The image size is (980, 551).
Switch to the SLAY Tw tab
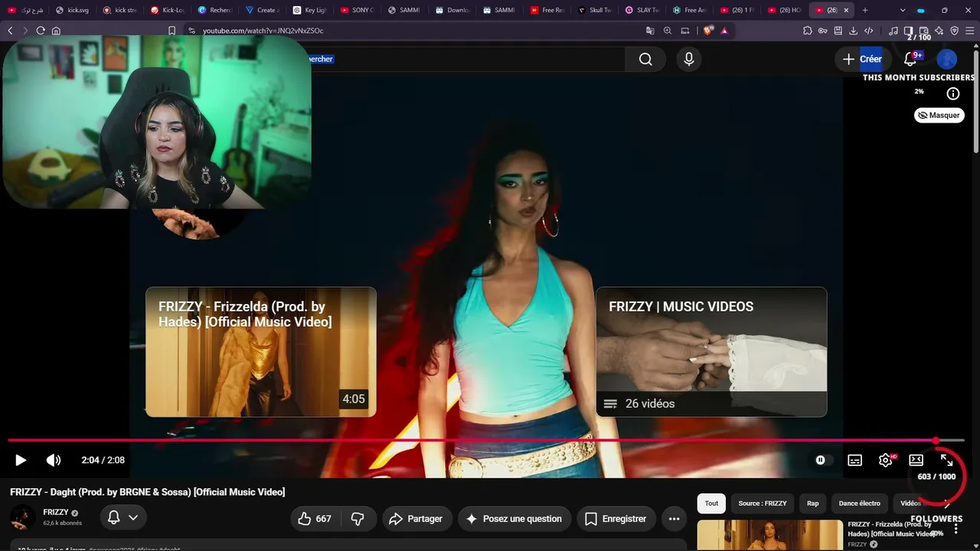tap(643, 10)
